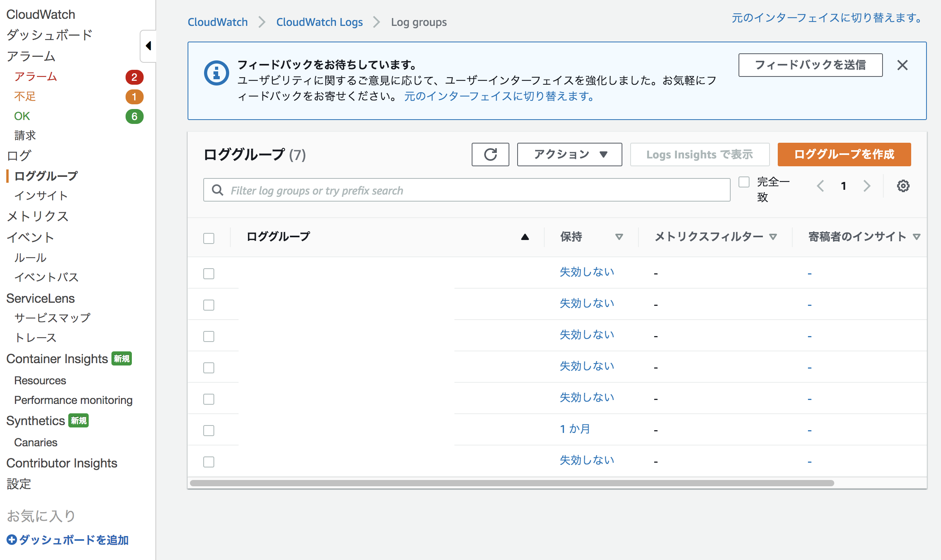Click the plus icon beside ダッシュボードを追加
The height and width of the screenshot is (560, 941).
pyautogui.click(x=12, y=540)
